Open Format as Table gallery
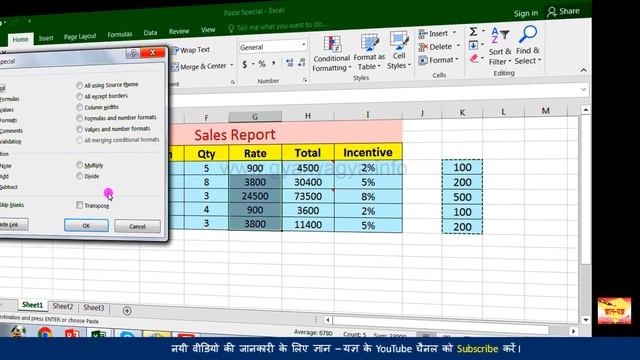The height and width of the screenshot is (360, 640). [x=369, y=52]
